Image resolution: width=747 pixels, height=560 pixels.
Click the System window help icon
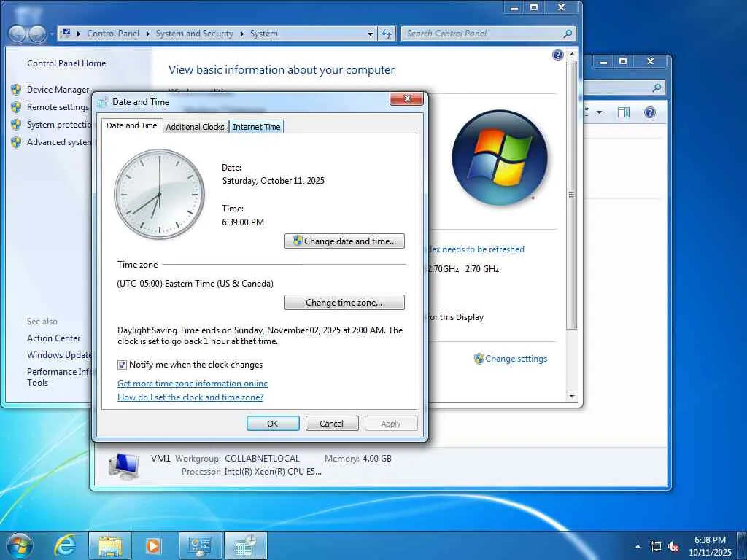(x=558, y=55)
